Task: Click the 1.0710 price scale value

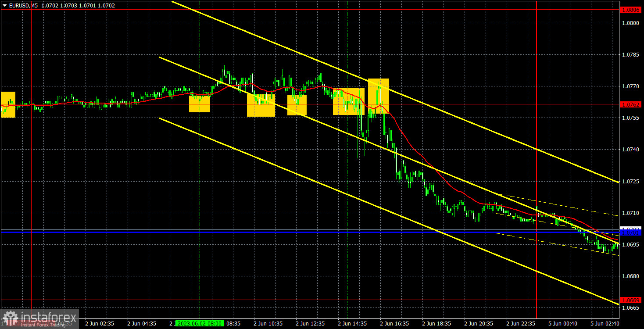Action: point(630,213)
